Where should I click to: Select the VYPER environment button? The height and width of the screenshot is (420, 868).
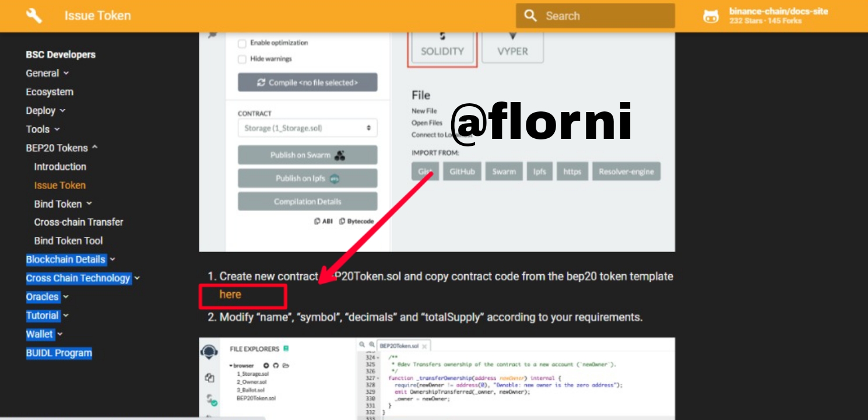[512, 47]
